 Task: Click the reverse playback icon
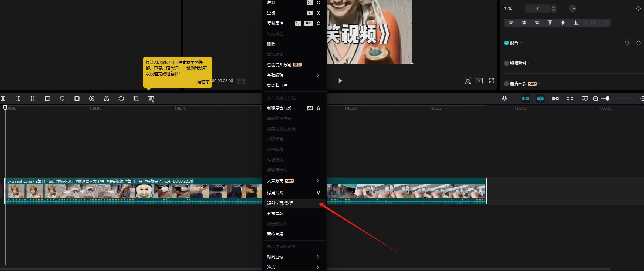[92, 98]
